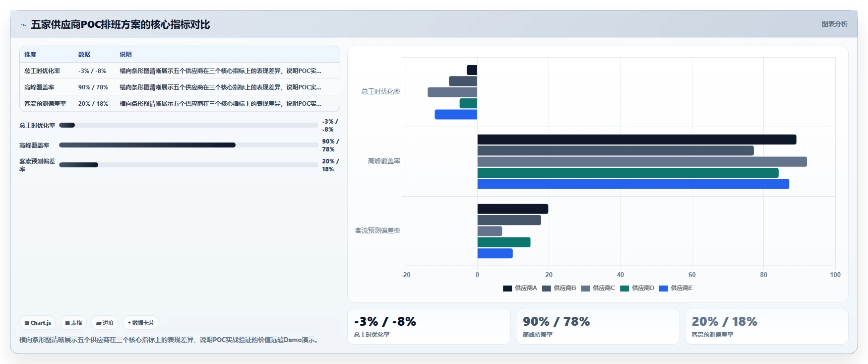The height and width of the screenshot is (364, 868).
Task: Click the 数据卡片 tag chip
Action: (x=141, y=323)
